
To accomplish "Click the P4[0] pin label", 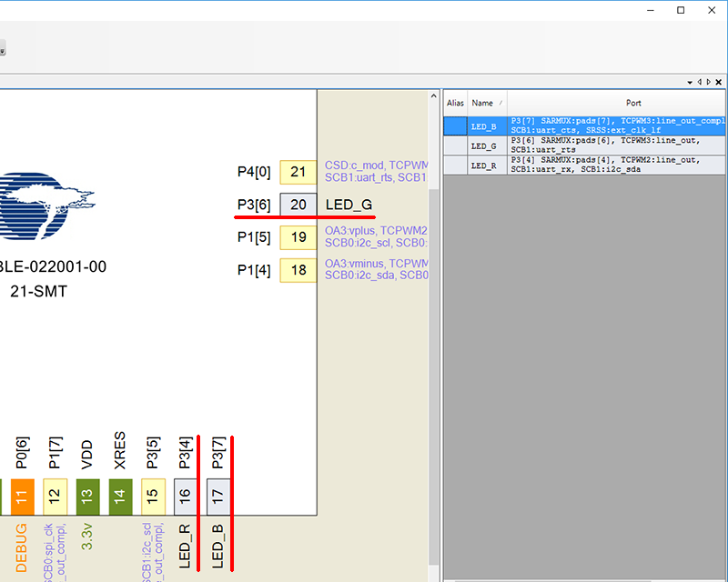I will coord(254,172).
